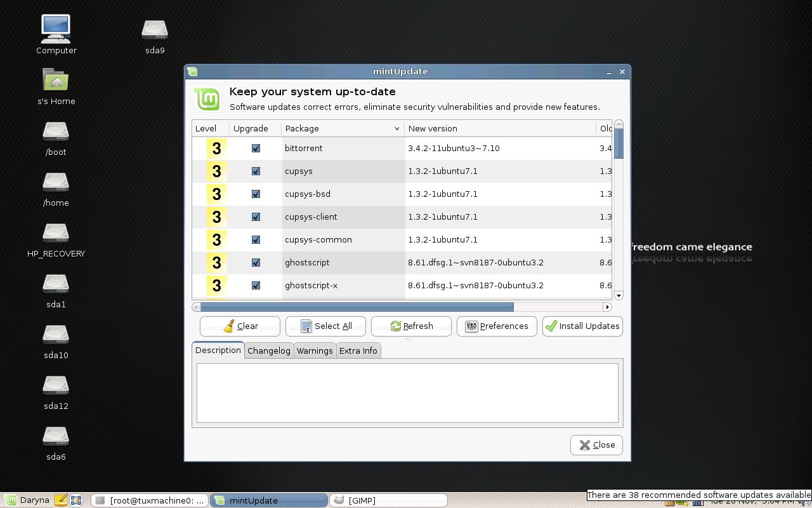Click inside the empty description text area
This screenshot has height=508, width=812.
[407, 393]
